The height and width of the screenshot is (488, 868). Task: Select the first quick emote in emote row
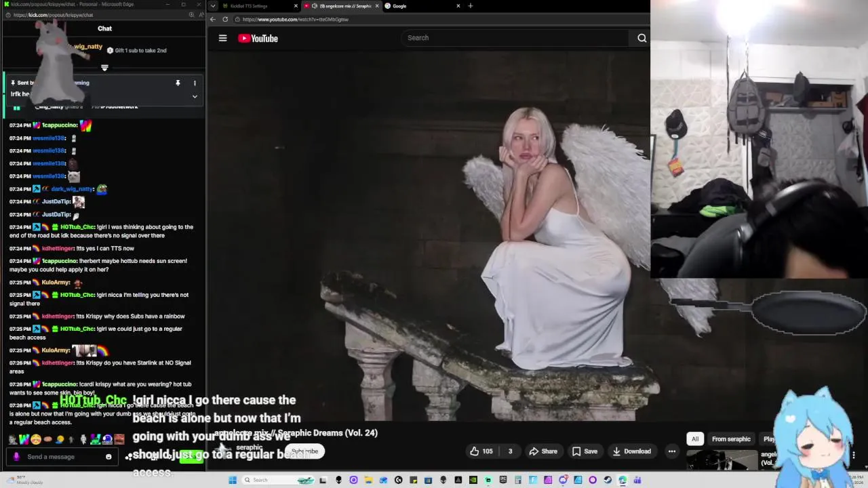pos(13,439)
